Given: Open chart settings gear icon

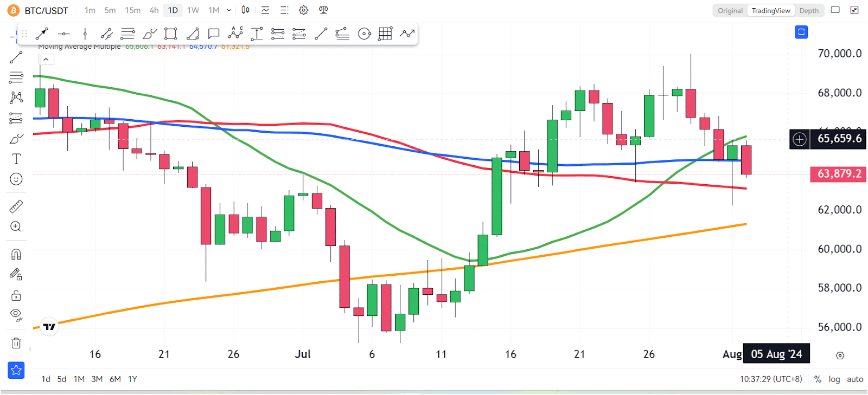Looking at the screenshot, I should (304, 10).
